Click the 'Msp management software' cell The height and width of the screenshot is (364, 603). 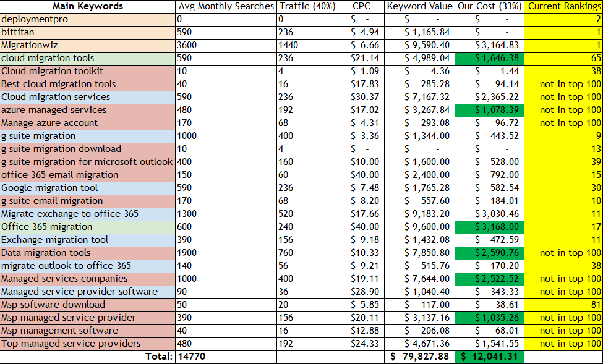click(x=88, y=331)
